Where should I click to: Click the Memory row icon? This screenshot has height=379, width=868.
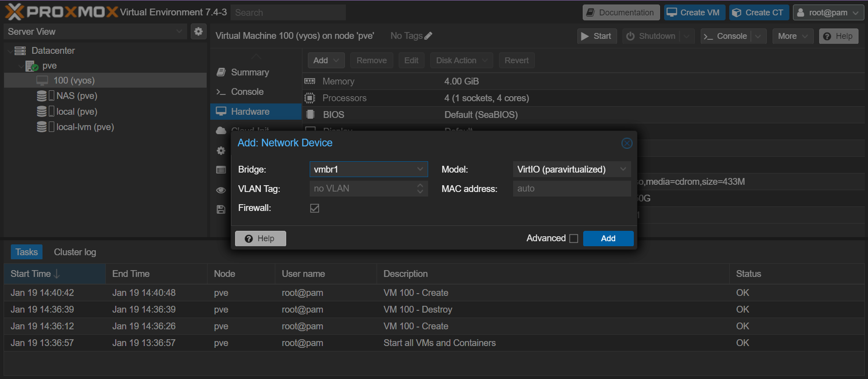coord(310,81)
